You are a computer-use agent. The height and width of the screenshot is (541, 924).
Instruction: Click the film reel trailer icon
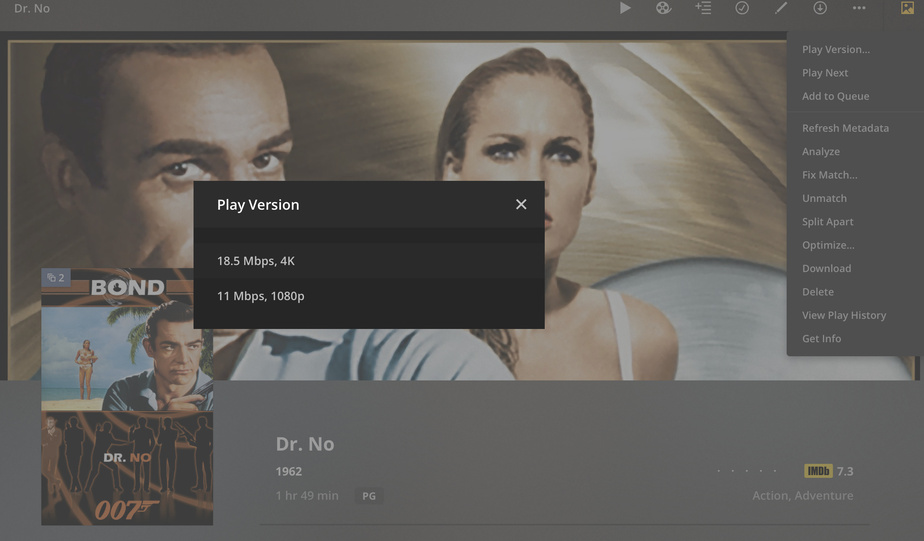(664, 8)
